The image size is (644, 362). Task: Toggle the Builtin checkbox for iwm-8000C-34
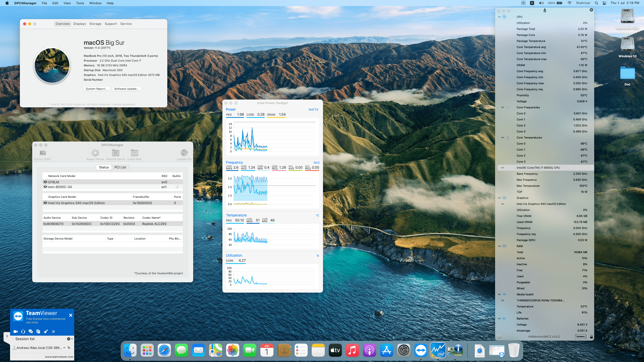[177, 187]
